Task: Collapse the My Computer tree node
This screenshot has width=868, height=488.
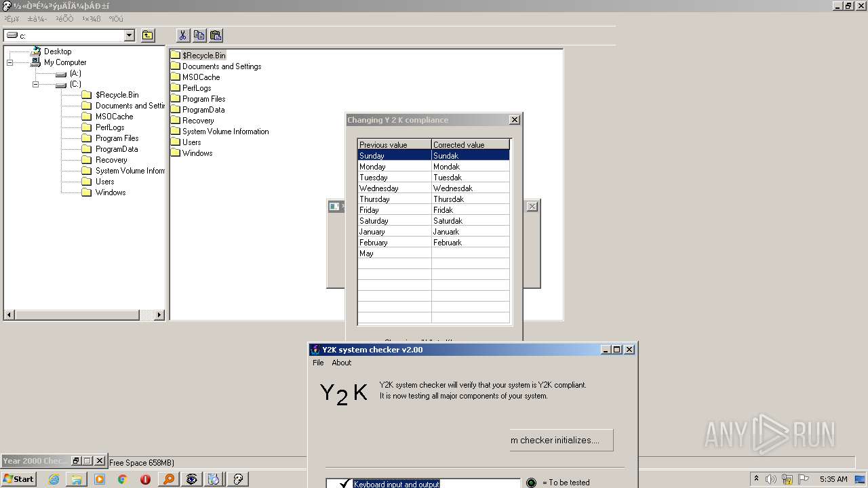Action: click(10, 62)
